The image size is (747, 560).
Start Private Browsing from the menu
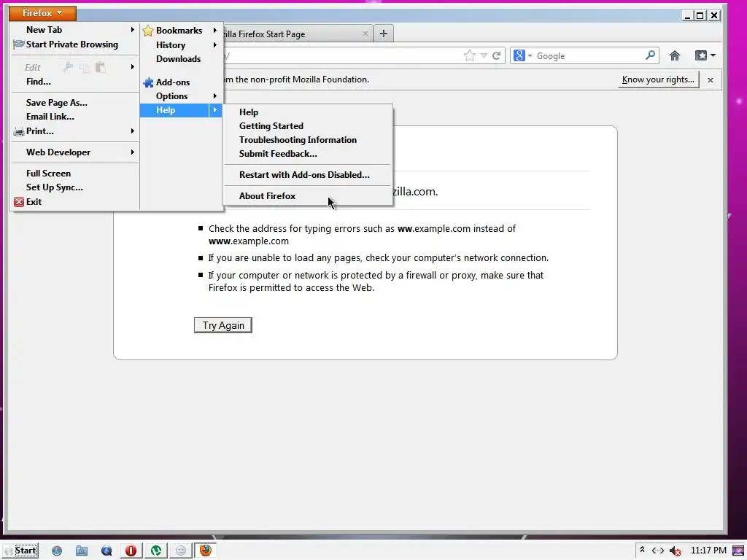coord(72,44)
